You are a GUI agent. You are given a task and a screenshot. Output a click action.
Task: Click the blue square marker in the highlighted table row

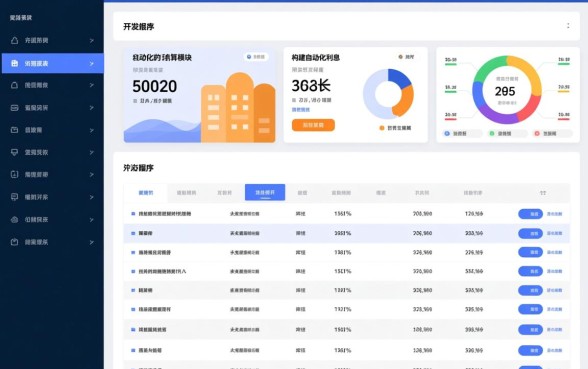click(x=133, y=233)
